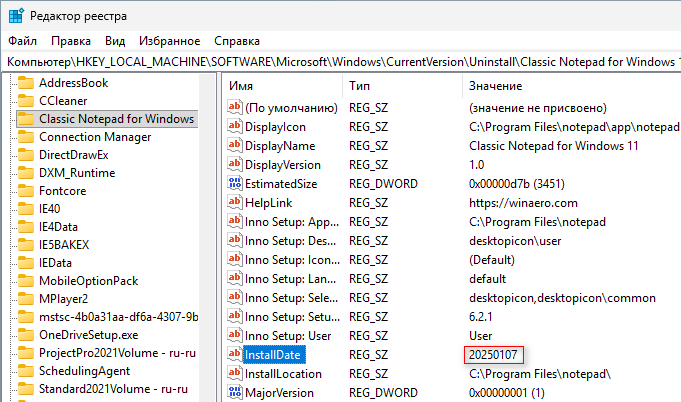Click the Connection Manager folder icon
This screenshot has width=681, height=402.
click(26, 137)
